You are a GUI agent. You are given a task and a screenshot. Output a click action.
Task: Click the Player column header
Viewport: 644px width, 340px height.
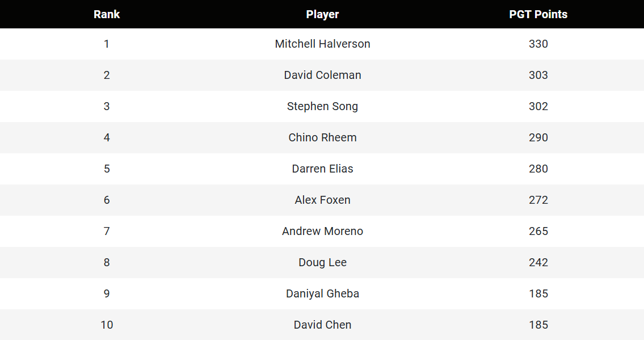click(322, 14)
